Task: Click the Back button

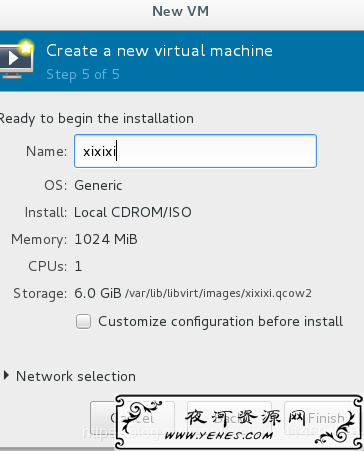Action: (x=229, y=418)
